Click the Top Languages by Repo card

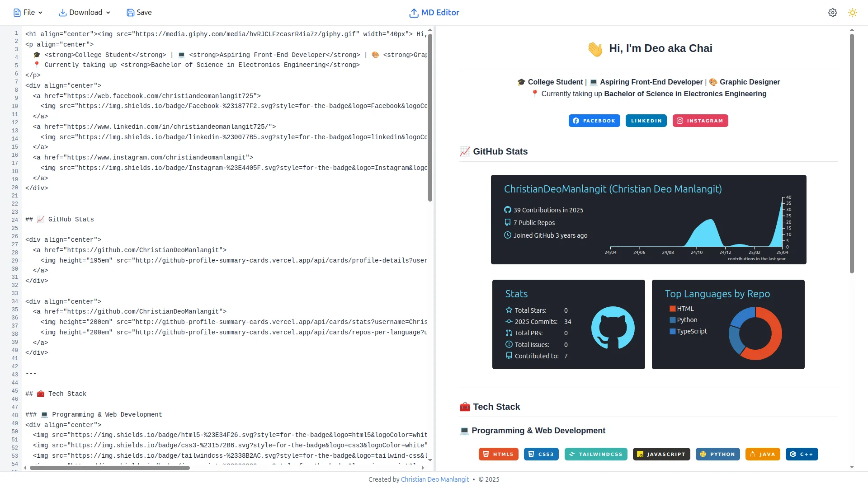coord(728,324)
